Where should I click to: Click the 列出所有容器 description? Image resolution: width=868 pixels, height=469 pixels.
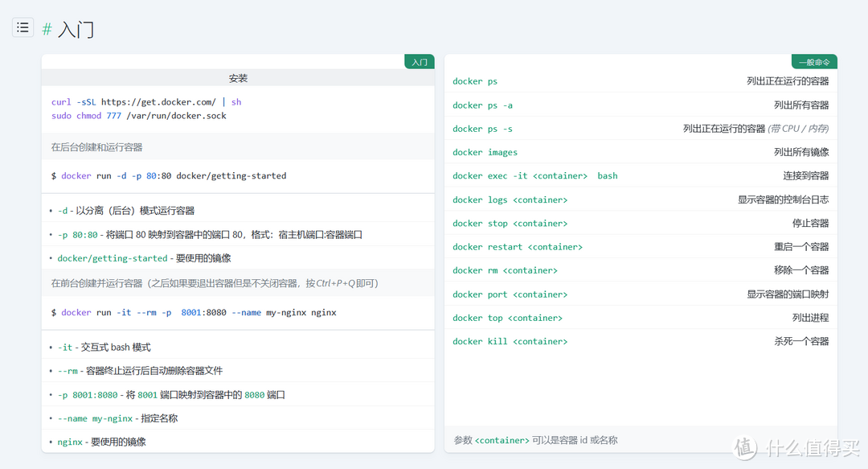coord(801,105)
